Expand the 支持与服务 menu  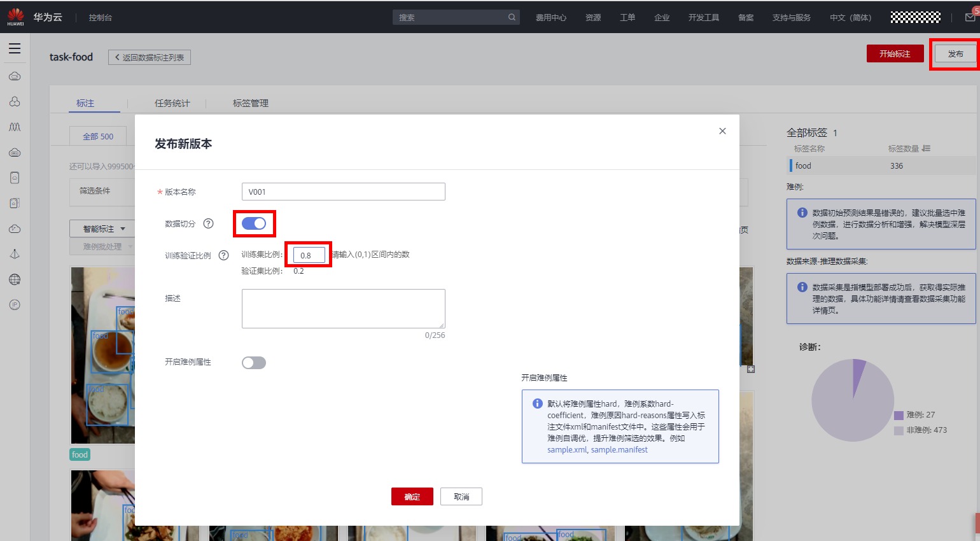[791, 17]
